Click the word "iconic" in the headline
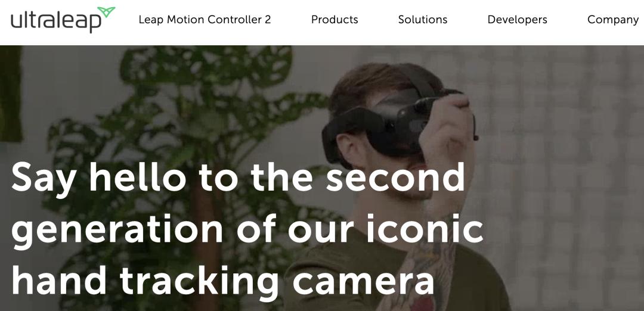Screen dimensions: 644x311 [x=425, y=229]
